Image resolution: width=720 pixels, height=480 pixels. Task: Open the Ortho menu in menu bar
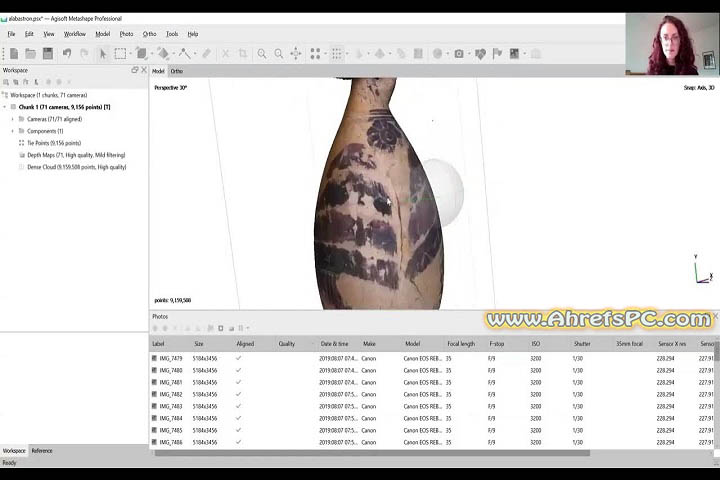(x=150, y=34)
